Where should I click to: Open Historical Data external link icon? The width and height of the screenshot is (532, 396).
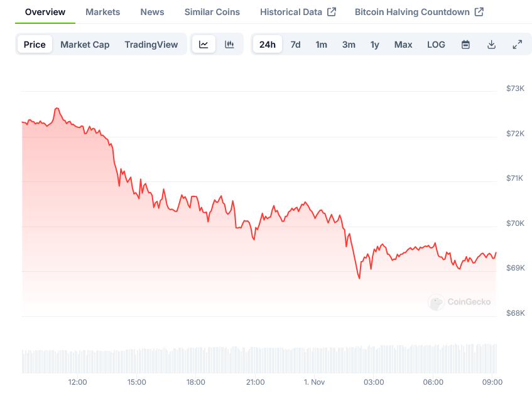(332, 12)
